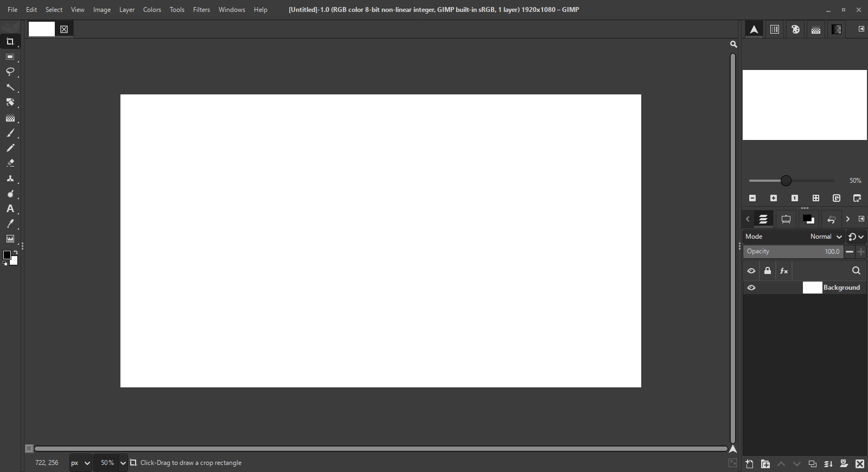Click the foreground color swatch
The image size is (868, 472).
pos(7,255)
